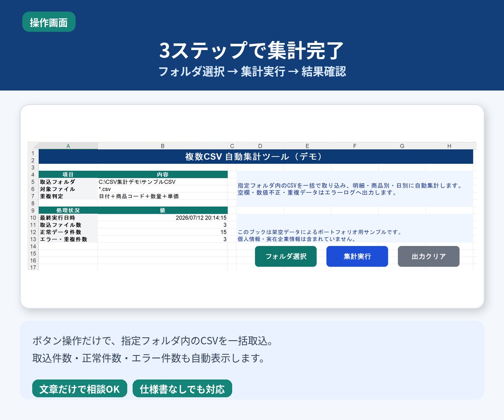Select column E header
Viewport: 504px width, 420px height.
coord(307,146)
